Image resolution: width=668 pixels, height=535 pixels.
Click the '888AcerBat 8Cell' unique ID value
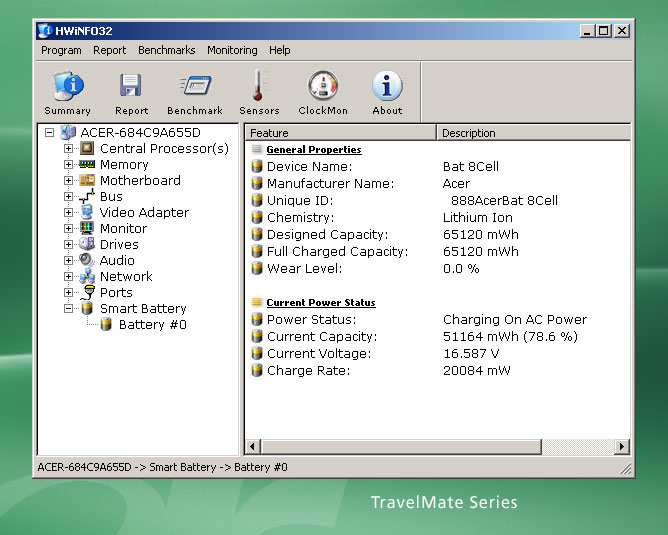click(504, 201)
